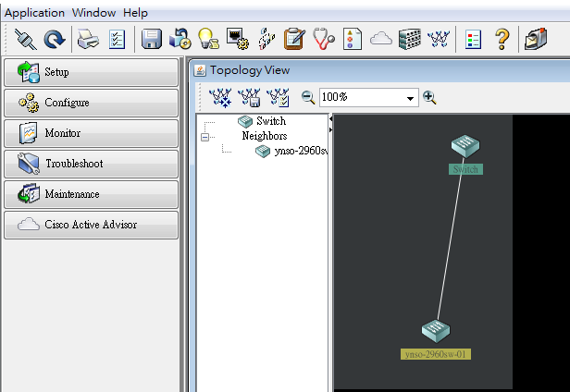Click the topology layout arrows icon
570x392 pixels.
(220, 98)
